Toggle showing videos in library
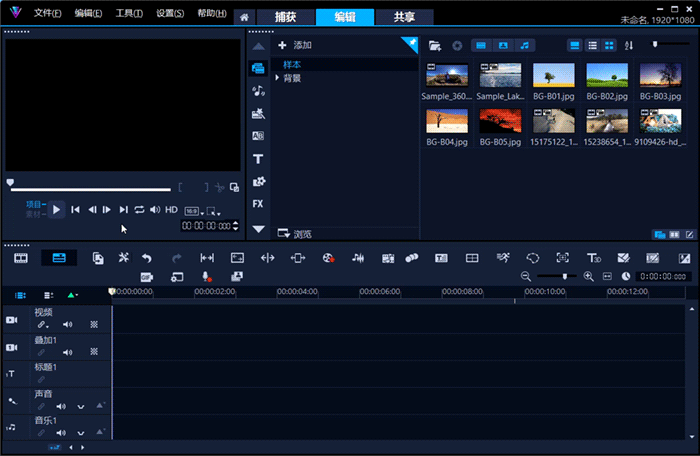This screenshot has width=700, height=456. tap(481, 46)
